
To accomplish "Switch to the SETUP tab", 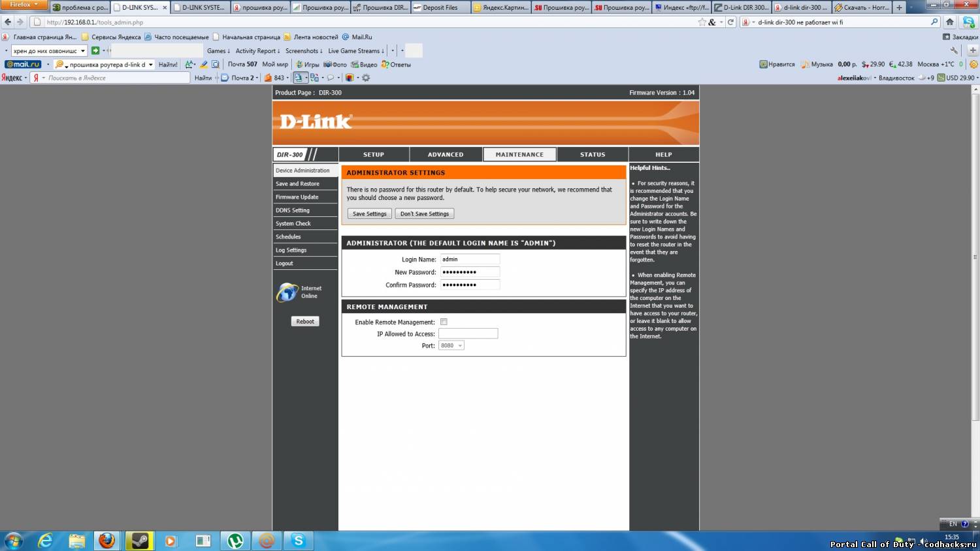I will coord(374,154).
